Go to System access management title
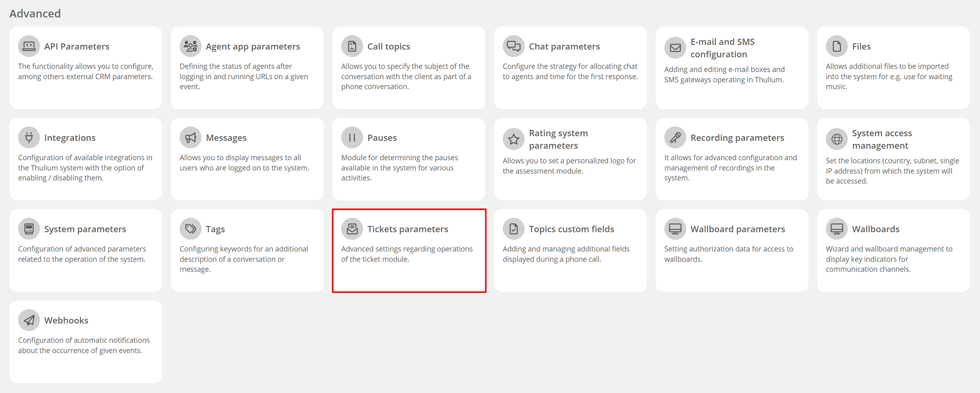 tap(882, 139)
